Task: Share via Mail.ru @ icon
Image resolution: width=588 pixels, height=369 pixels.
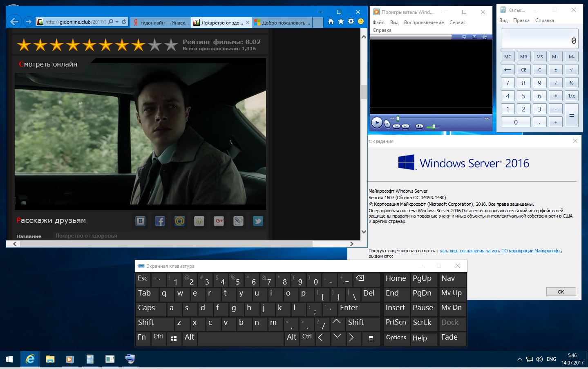Action: pos(179,221)
